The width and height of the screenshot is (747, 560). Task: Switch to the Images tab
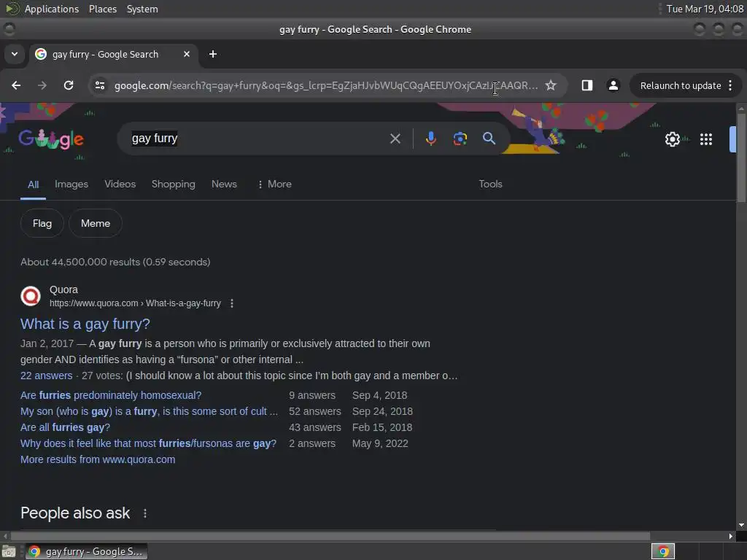(x=71, y=184)
